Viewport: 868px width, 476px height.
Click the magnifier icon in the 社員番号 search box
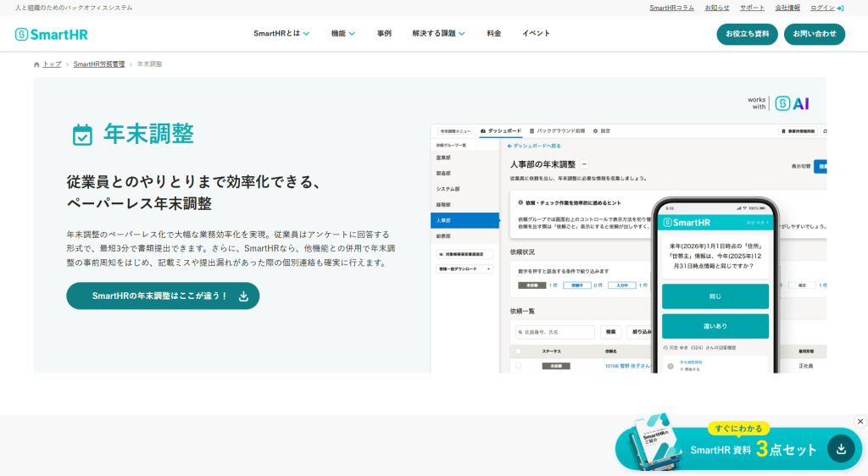(x=520, y=332)
